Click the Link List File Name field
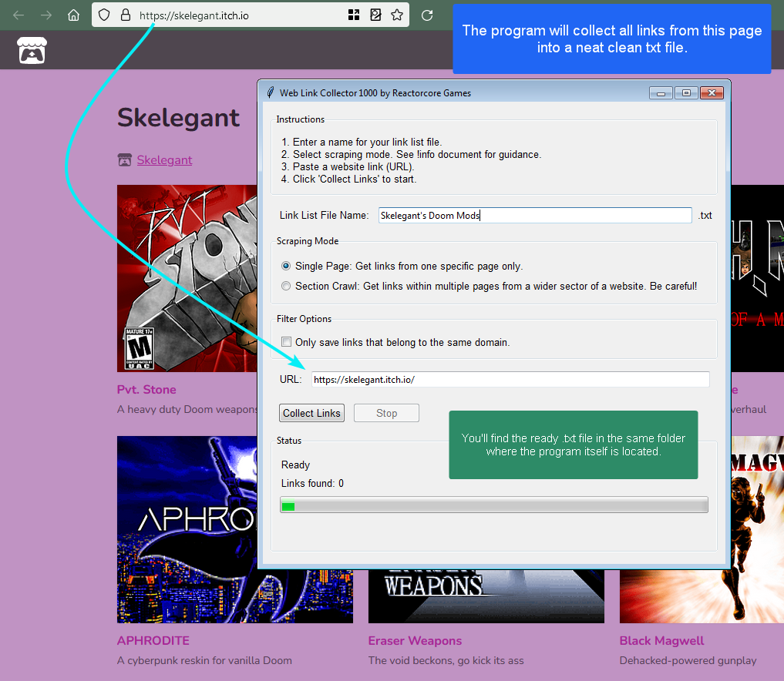 (535, 216)
